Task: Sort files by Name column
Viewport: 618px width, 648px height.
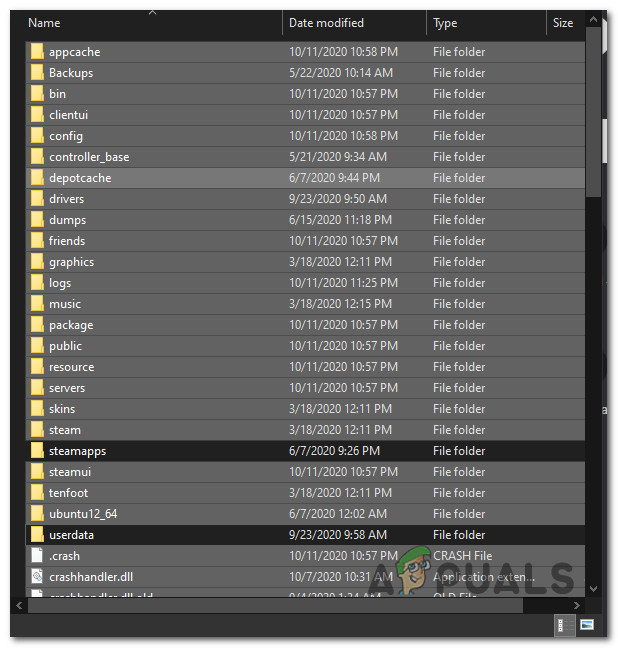Action: point(44,23)
